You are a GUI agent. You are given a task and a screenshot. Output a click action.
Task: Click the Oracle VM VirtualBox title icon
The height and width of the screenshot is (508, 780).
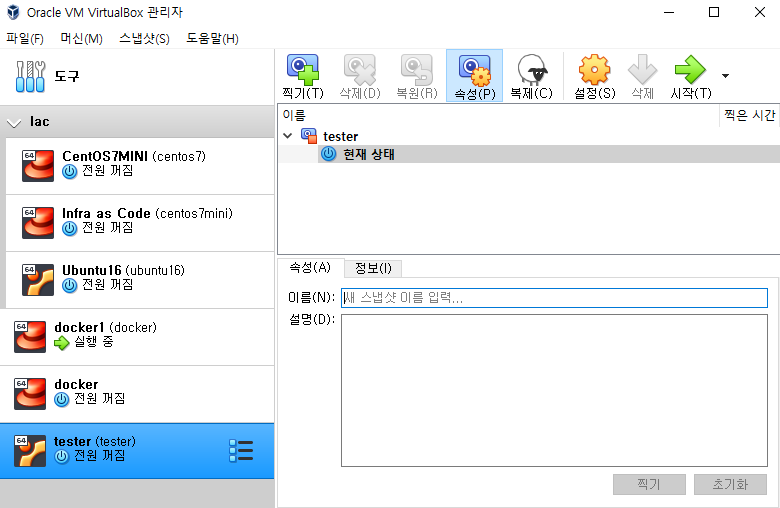[13, 12]
